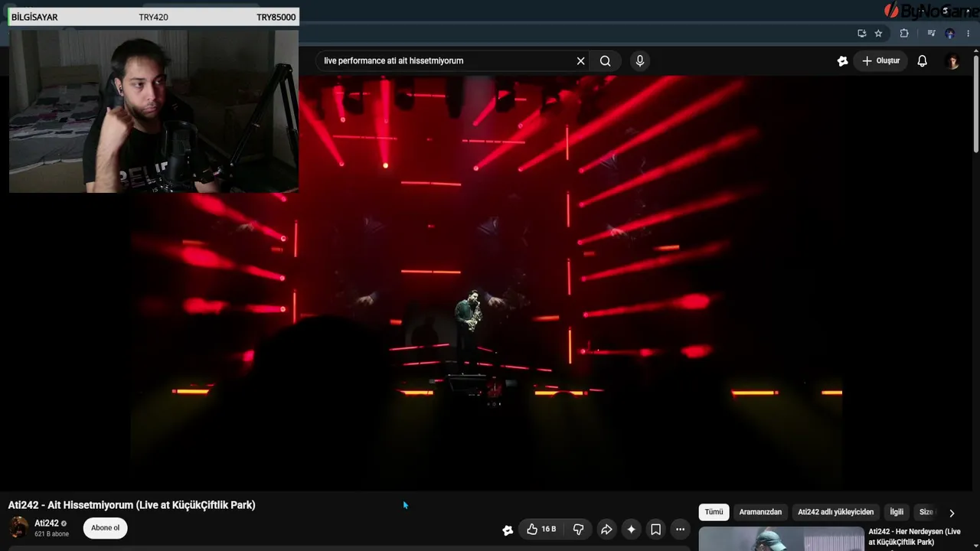
Task: Open browser media controls icon
Action: click(931, 33)
